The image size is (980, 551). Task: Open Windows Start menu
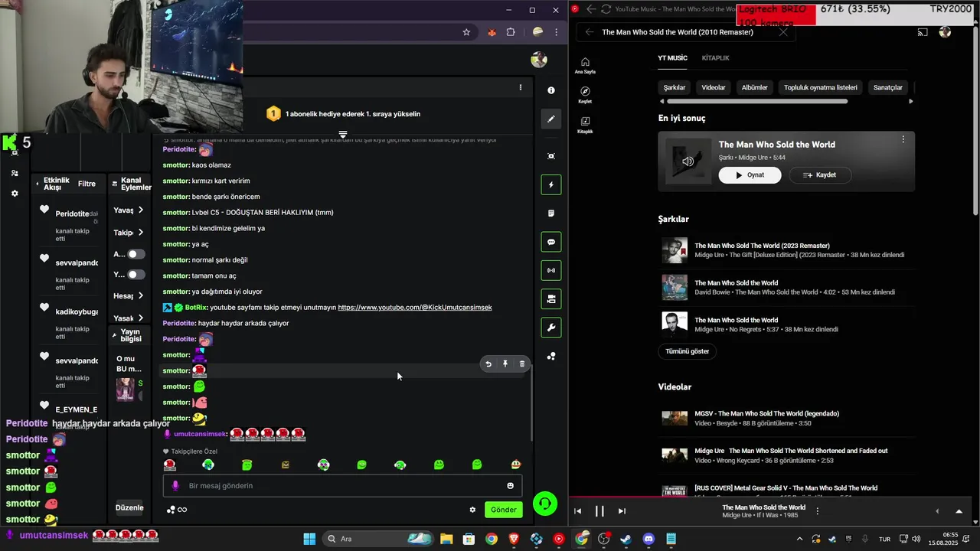tap(309, 539)
